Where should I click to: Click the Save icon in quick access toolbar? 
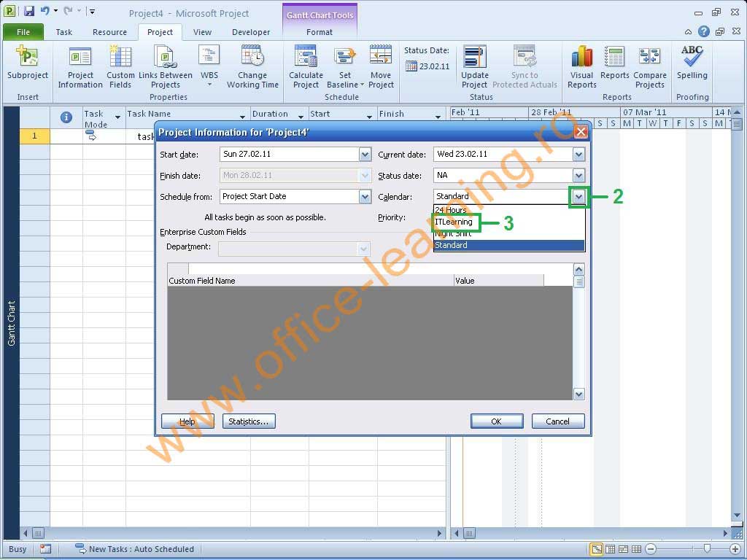tap(29, 12)
